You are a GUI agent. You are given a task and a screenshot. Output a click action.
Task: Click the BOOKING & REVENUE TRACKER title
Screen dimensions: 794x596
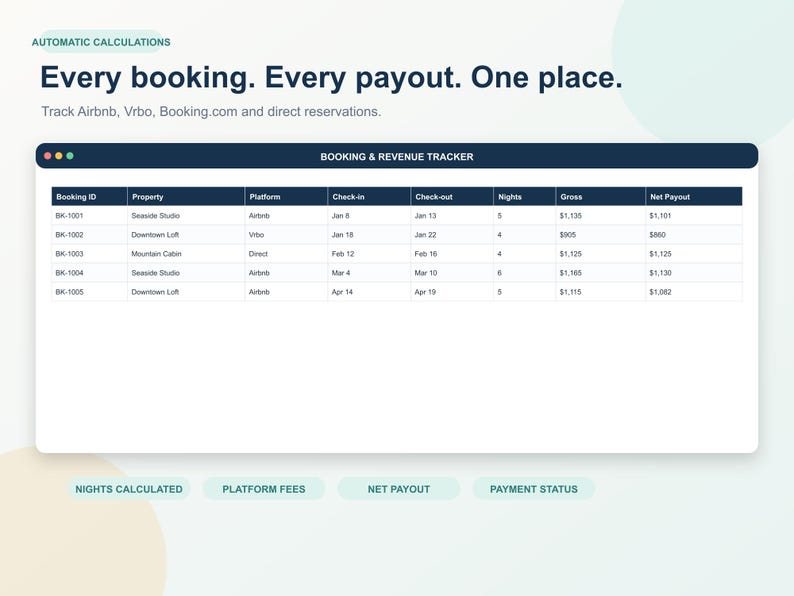[x=397, y=157]
